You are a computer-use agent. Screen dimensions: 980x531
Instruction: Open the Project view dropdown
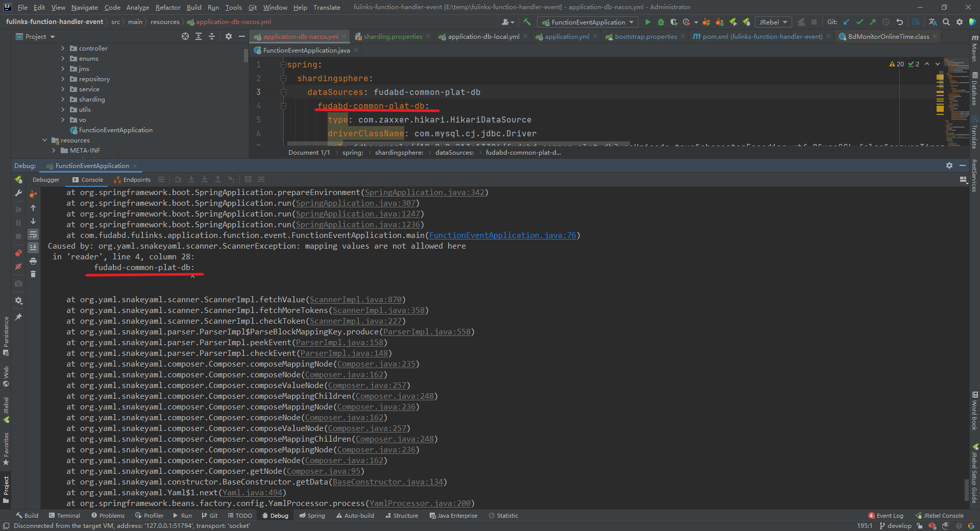(x=35, y=36)
